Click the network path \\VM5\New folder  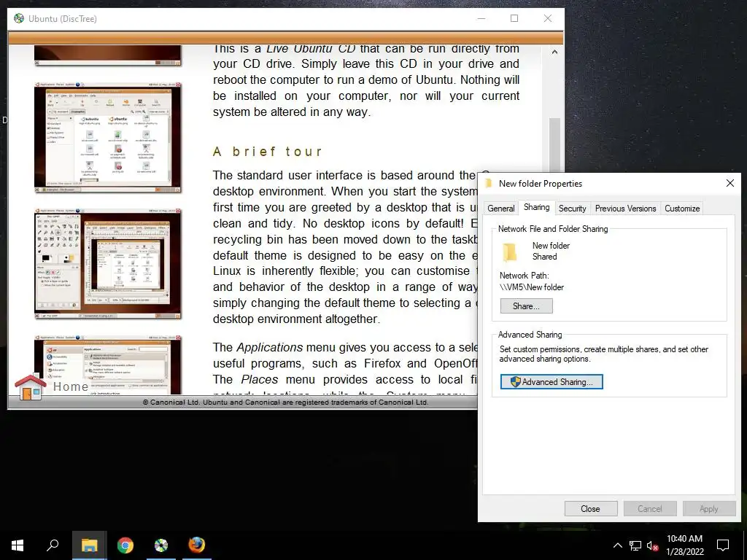click(532, 287)
